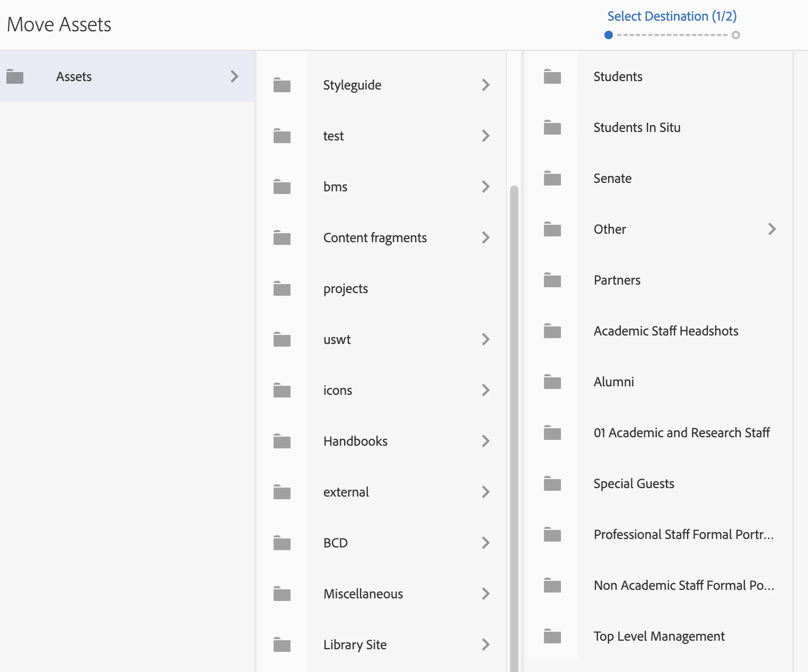Click the middle column vertical scrollbar
This screenshot has width=808, height=672.
(514, 424)
